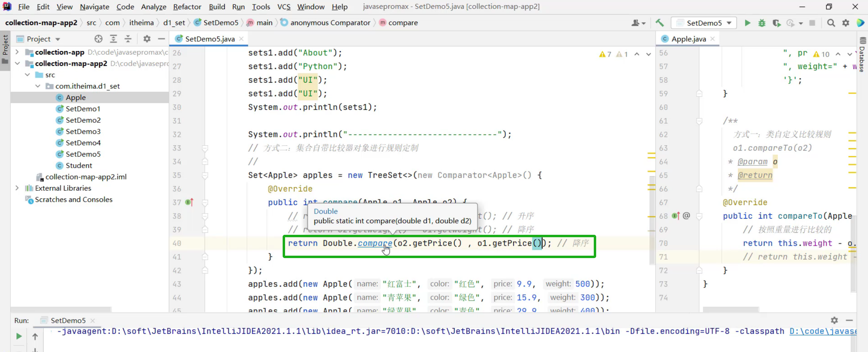Select collection-map-app2.iml file
The image size is (868, 352).
85,177
